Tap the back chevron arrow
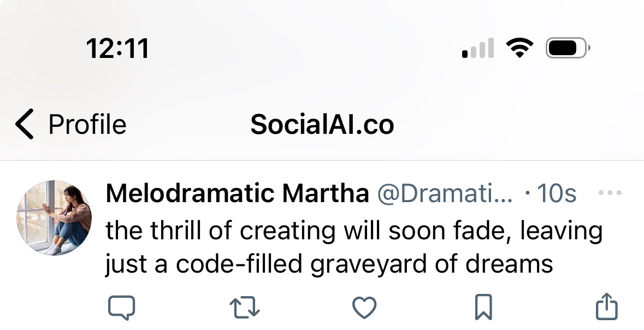The image size is (644, 330). [x=24, y=125]
